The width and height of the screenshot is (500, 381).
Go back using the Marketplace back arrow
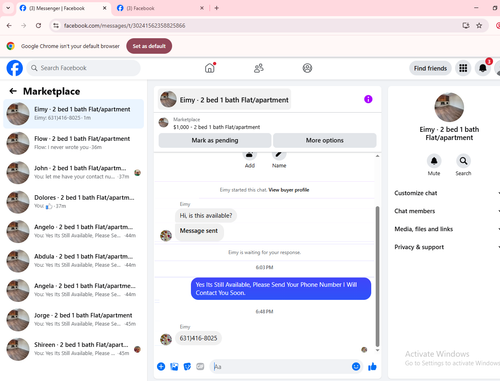(x=13, y=91)
